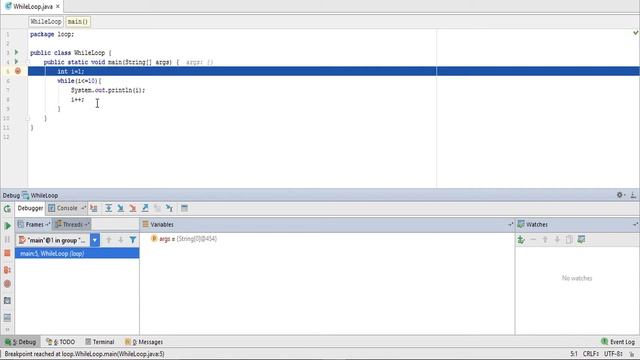Toggle read-only lock icon in status bar
The image size is (640, 360).
click(632, 354)
